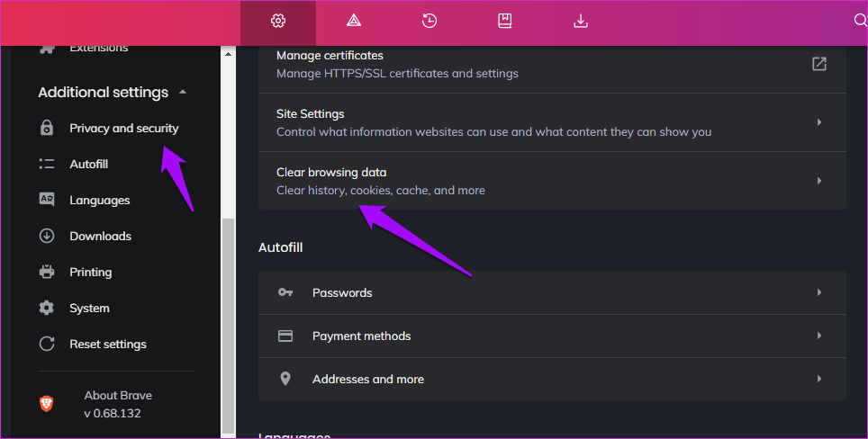Select Privacy and security in sidebar
The width and height of the screenshot is (868, 439).
124,128
